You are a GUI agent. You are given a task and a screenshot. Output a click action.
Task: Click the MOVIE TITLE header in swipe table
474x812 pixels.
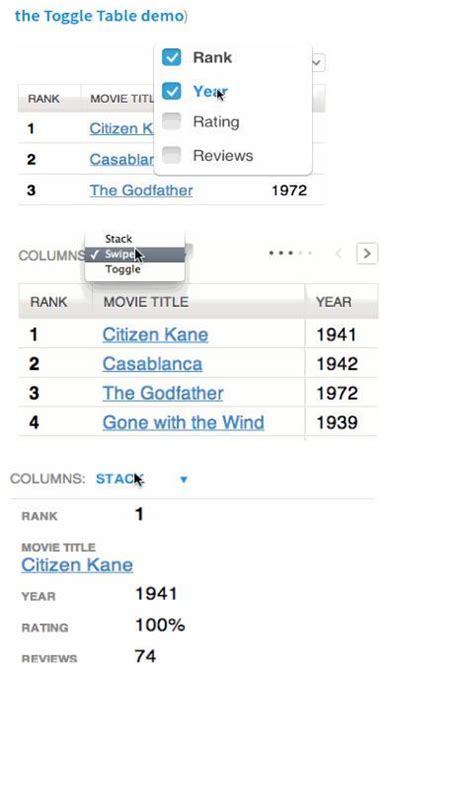pyautogui.click(x=146, y=302)
